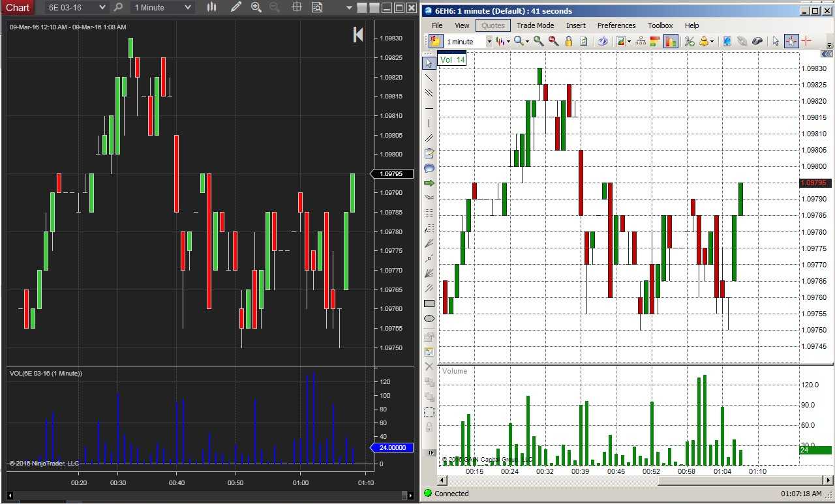The width and height of the screenshot is (835, 504).
Task: Toggle the arrow pointer cursor mode
Action: point(776,41)
